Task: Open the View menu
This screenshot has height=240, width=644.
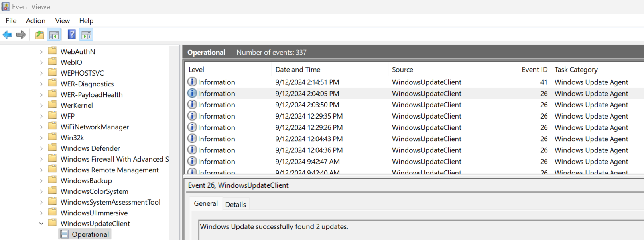Action: pyautogui.click(x=62, y=21)
